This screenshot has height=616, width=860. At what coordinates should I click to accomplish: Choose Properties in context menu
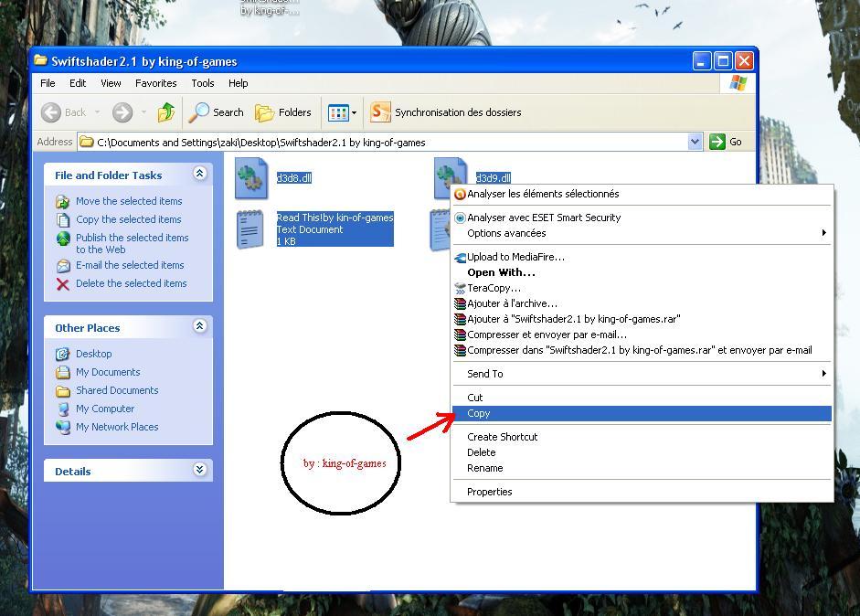[x=642, y=492]
